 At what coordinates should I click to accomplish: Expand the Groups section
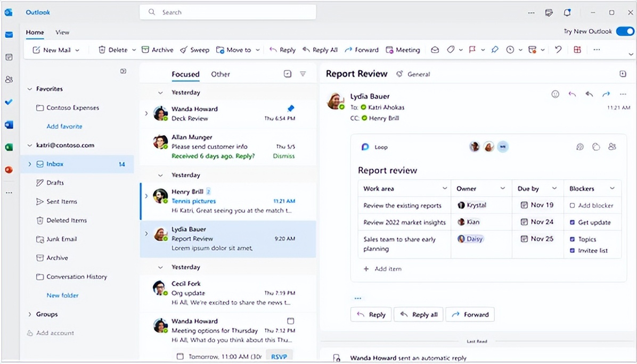[31, 314]
